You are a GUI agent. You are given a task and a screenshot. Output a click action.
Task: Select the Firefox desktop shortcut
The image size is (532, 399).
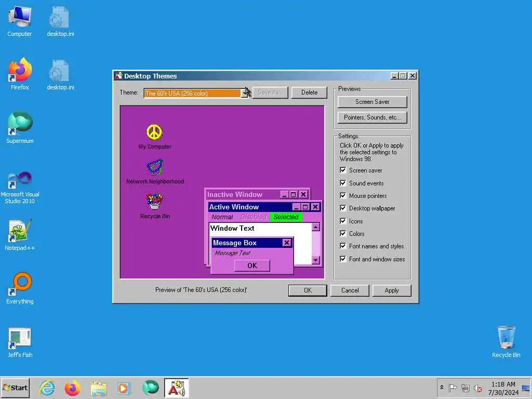point(20,74)
